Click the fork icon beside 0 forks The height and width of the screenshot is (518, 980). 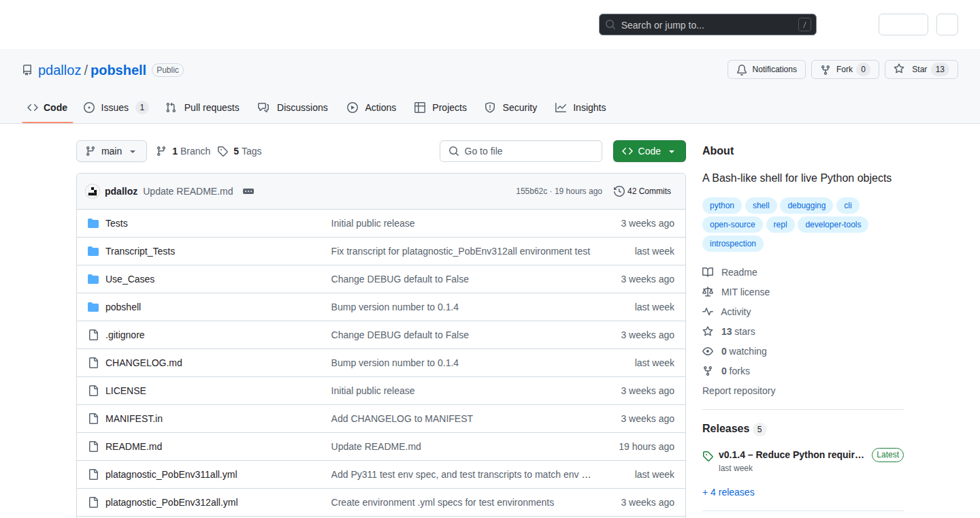(x=708, y=371)
